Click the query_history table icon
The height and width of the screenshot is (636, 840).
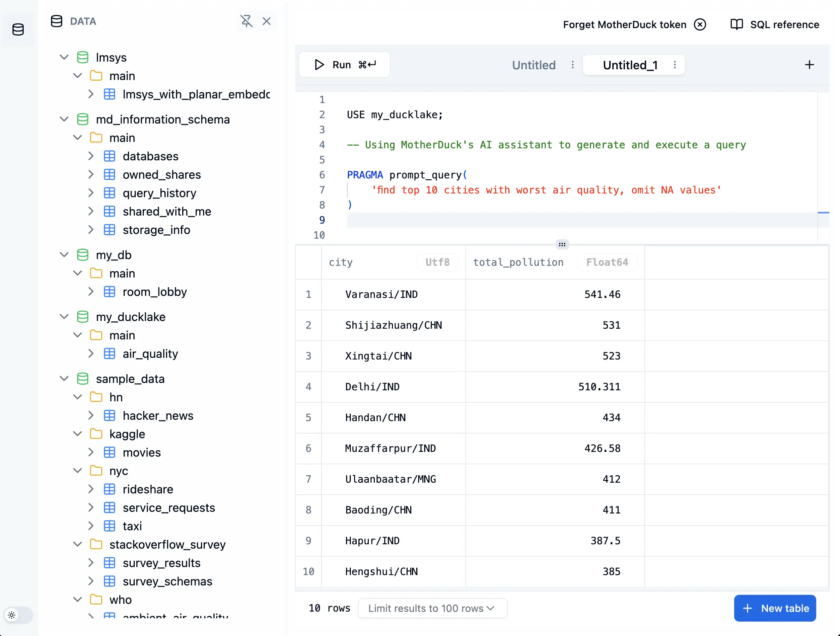[x=110, y=193]
